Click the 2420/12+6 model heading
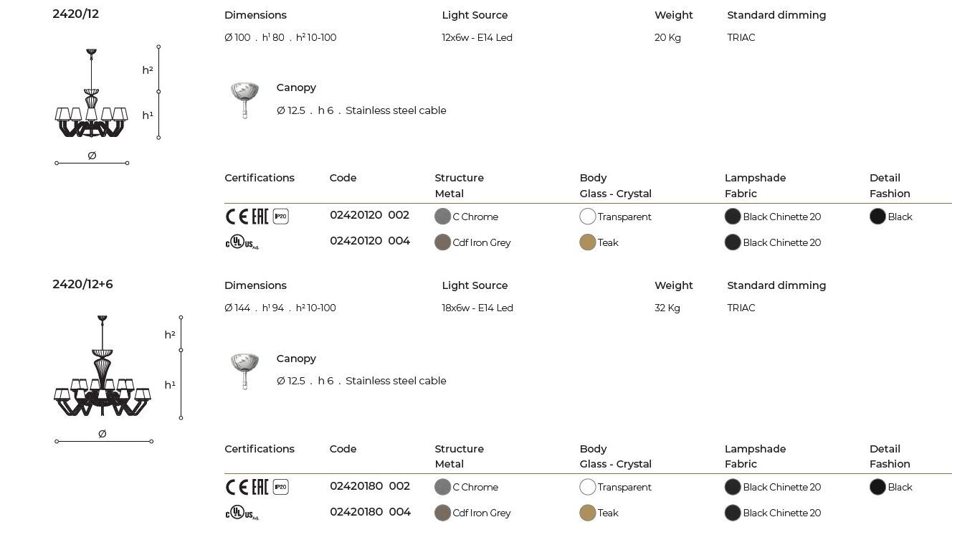The width and height of the screenshot is (980, 545). click(82, 284)
